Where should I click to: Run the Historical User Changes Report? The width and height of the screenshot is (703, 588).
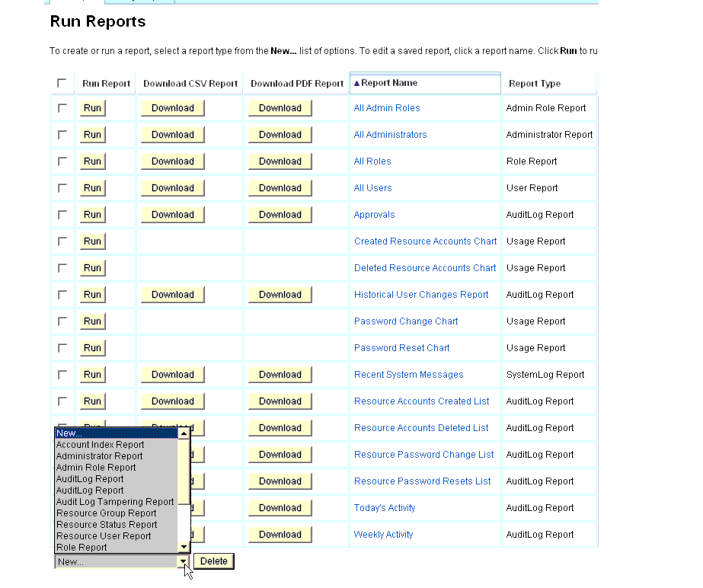pyautogui.click(x=92, y=295)
